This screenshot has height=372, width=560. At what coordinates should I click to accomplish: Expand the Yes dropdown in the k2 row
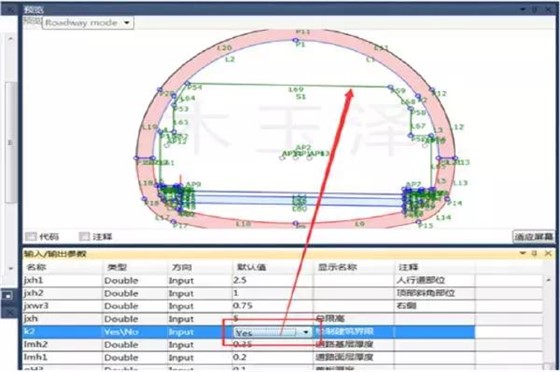point(306,332)
